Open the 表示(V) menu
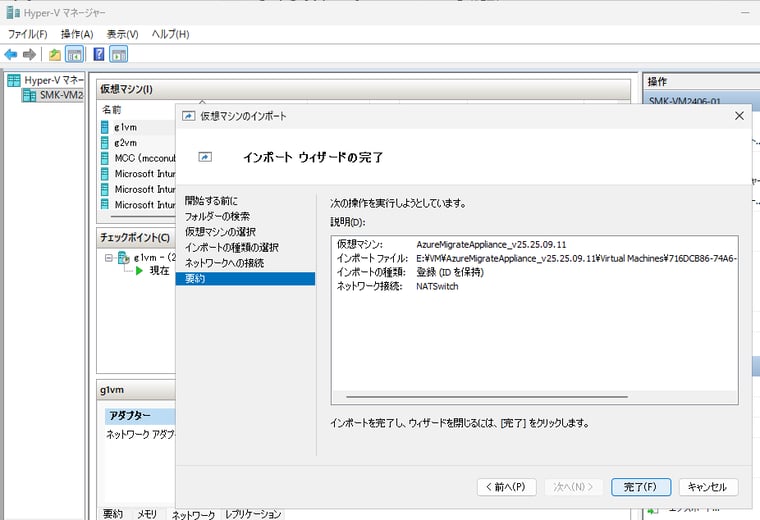Image resolution: width=760 pixels, height=520 pixels. [122, 34]
